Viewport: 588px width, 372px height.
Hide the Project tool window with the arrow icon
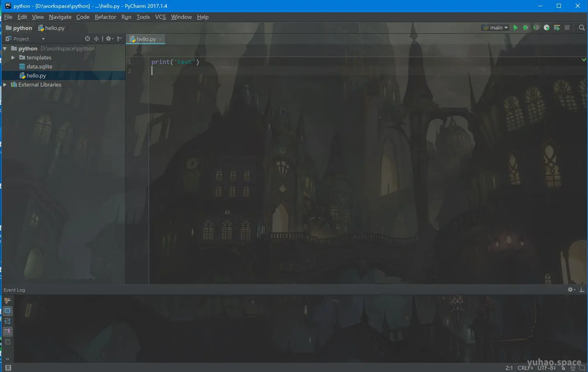(119, 39)
